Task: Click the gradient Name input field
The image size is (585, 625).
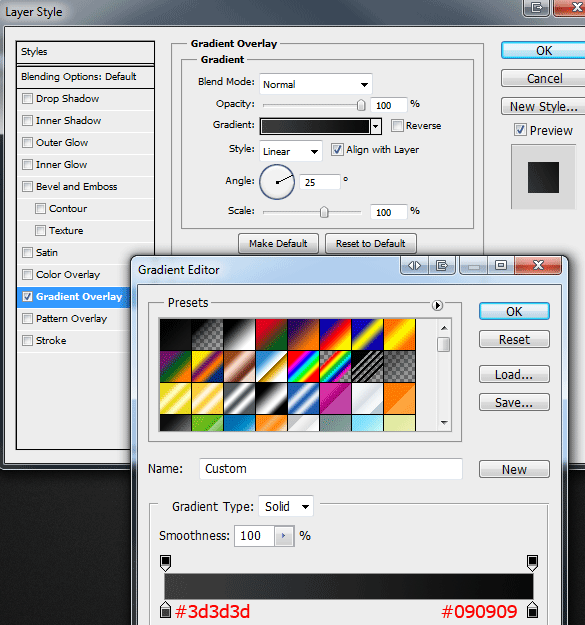Action: (x=331, y=469)
